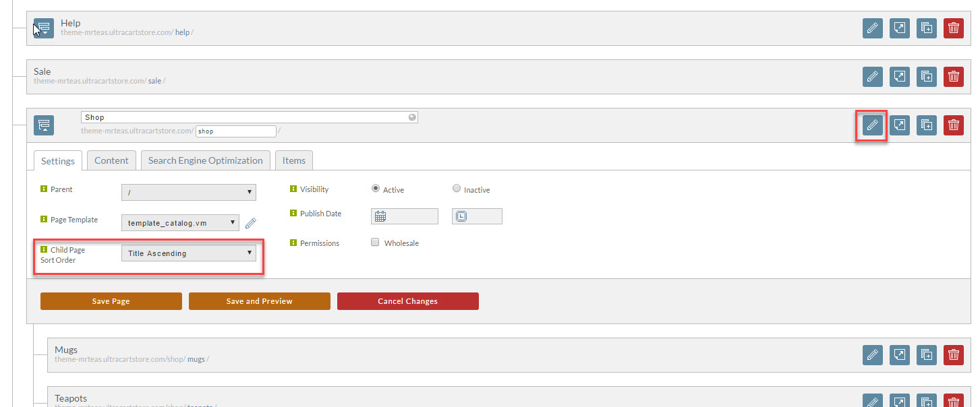Delete the Mugs page with trash icon
The width and height of the screenshot is (980, 407).
click(x=954, y=355)
